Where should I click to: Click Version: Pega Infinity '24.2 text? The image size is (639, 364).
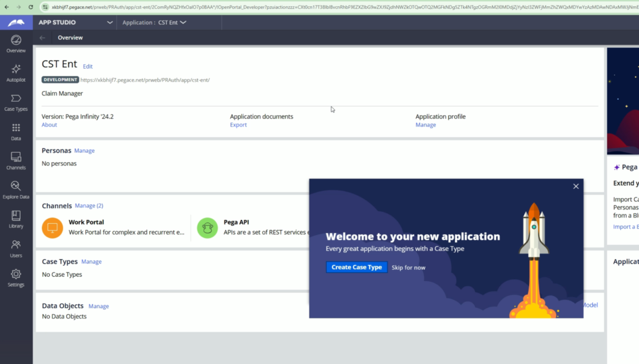(x=77, y=117)
